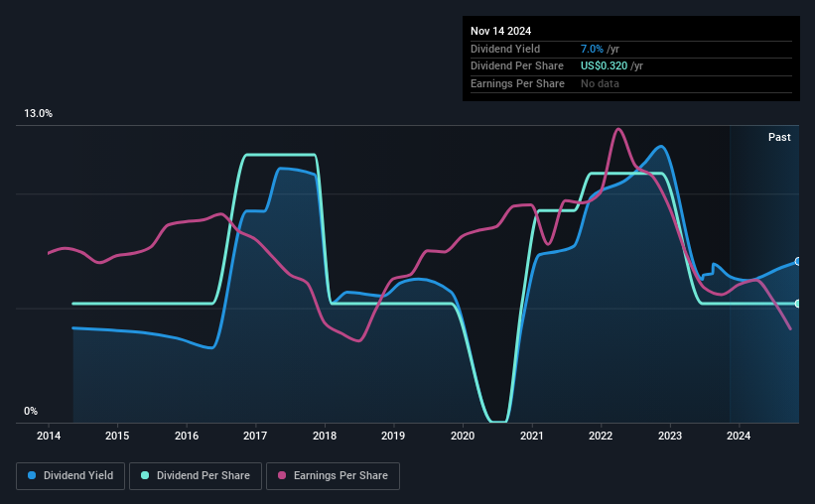Select the 2017 label on the x-axis
Image resolution: width=815 pixels, height=504 pixels.
click(x=255, y=436)
